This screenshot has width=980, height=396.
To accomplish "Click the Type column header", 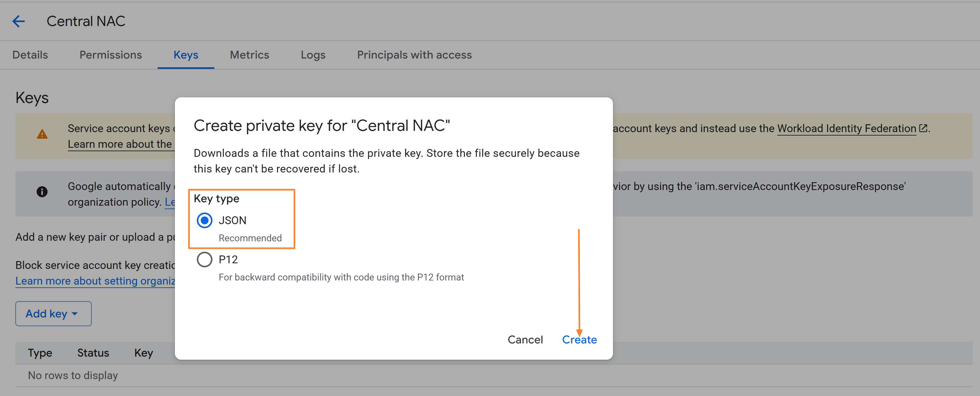I will pyautogui.click(x=40, y=353).
